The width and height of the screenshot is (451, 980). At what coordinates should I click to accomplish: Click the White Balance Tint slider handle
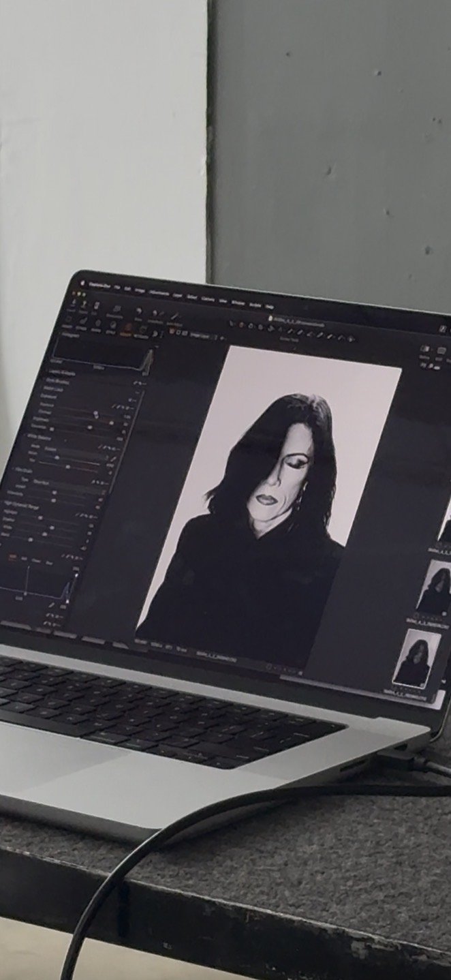click(68, 467)
